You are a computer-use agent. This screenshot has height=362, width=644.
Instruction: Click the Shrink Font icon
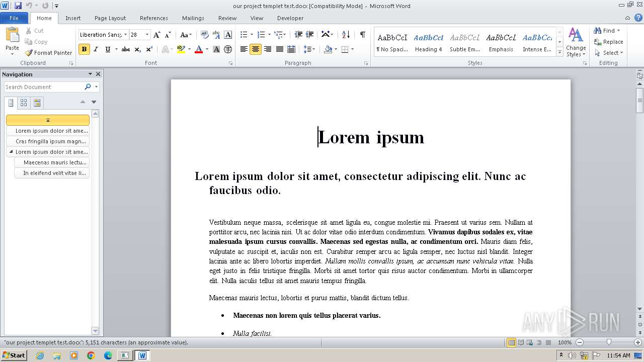(168, 35)
